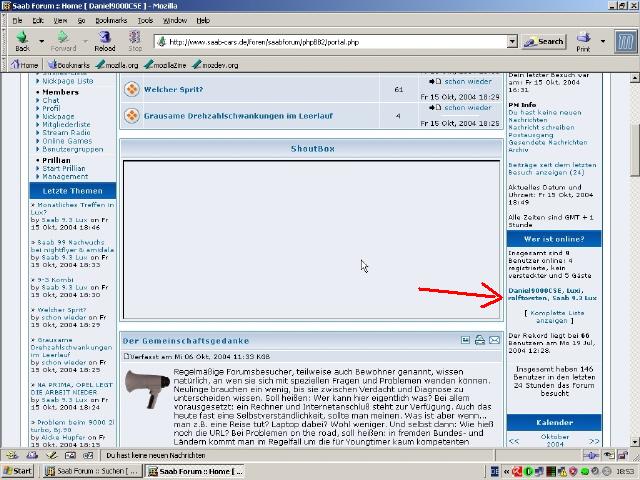Open Mail from the component bar

tap(32, 455)
